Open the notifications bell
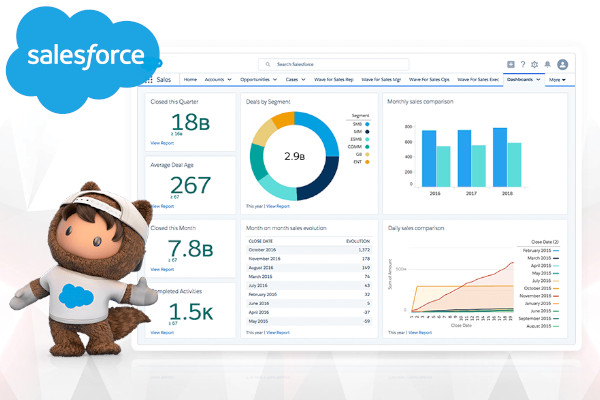The image size is (600, 400). coord(548,64)
